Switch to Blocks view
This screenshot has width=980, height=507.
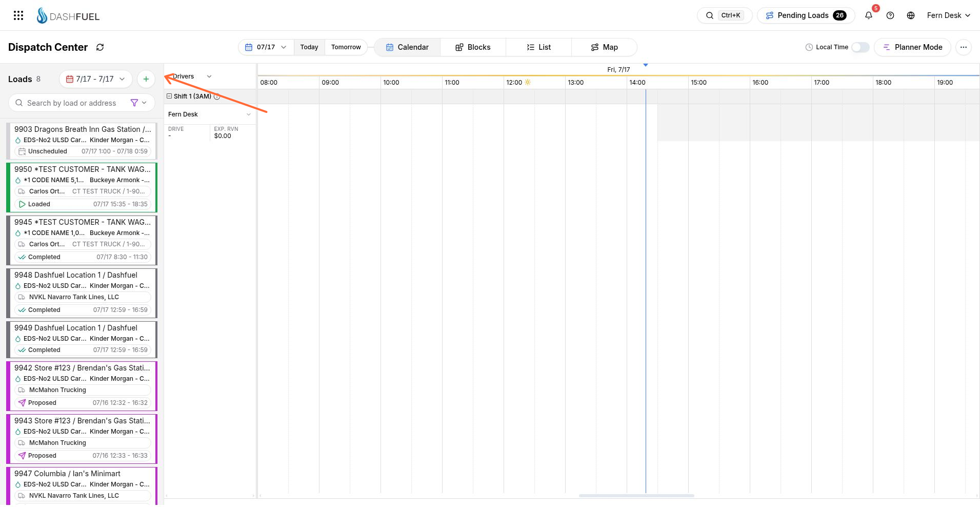473,47
